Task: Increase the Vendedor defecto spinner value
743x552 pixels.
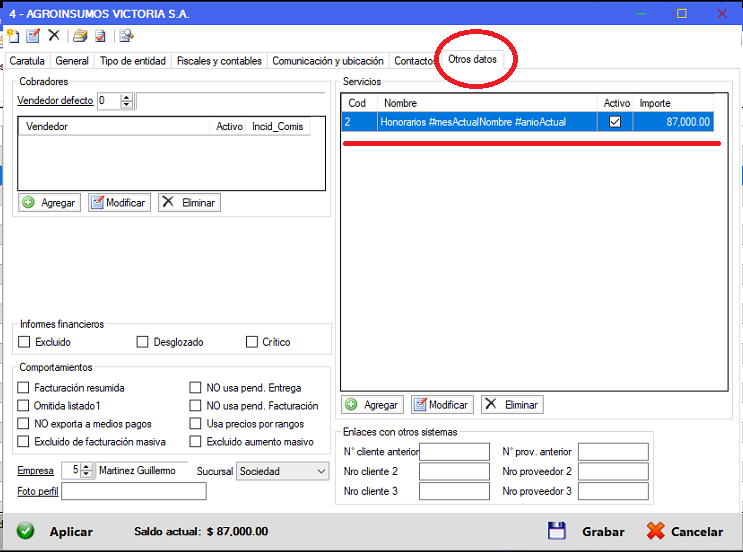Action: 127,97
